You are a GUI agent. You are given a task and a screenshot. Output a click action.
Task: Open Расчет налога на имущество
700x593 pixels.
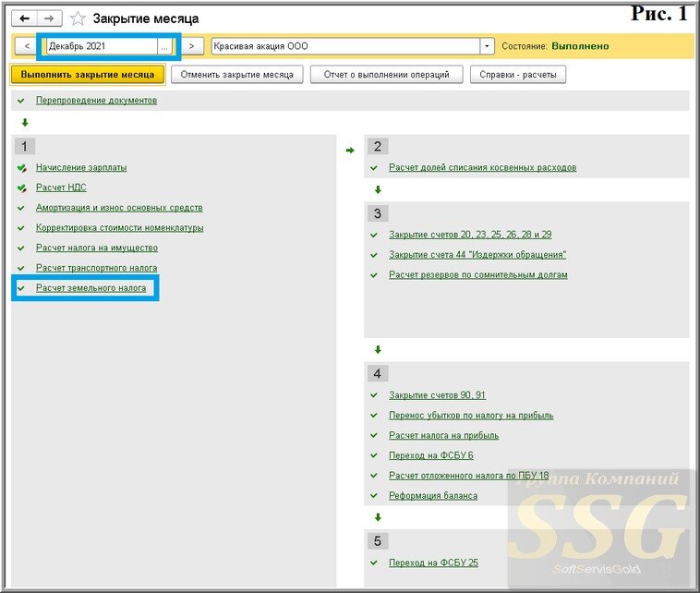coord(97,248)
